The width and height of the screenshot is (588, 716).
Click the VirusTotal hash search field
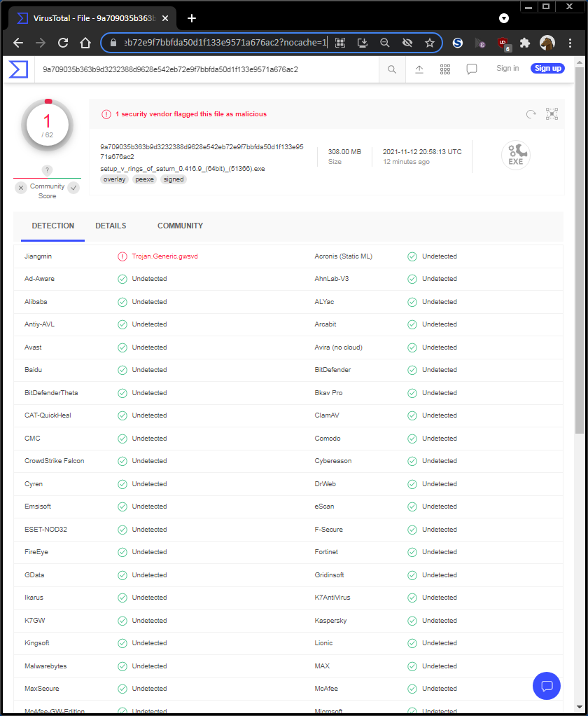207,69
